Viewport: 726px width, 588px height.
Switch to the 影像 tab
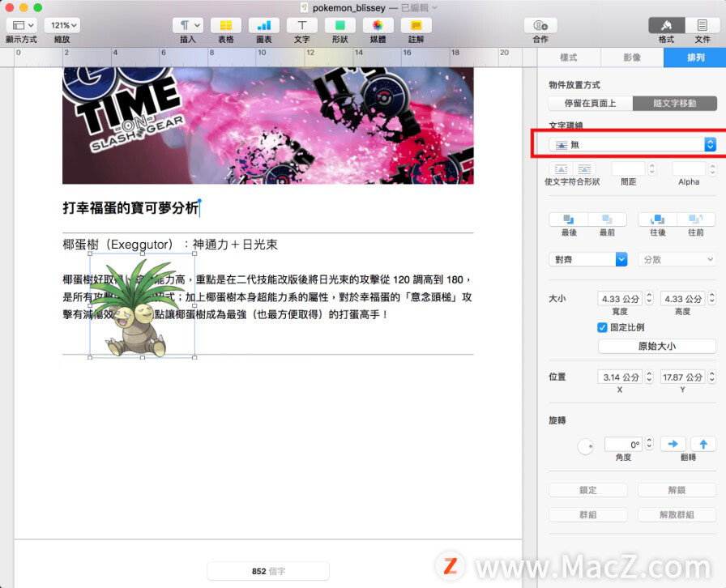[x=632, y=58]
